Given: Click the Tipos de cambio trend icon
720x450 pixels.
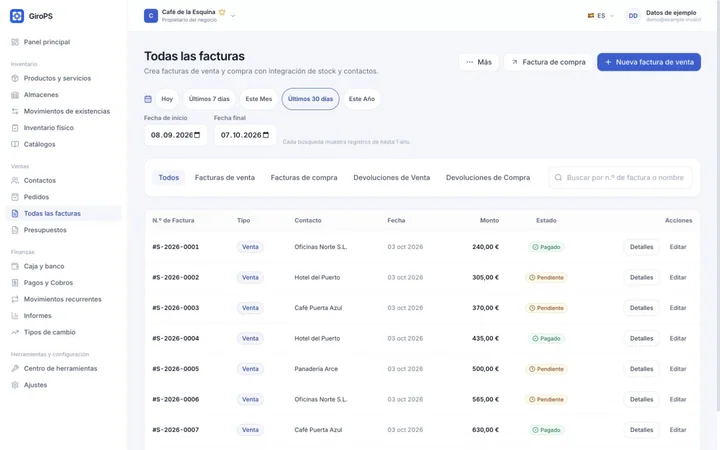Looking at the screenshot, I should (15, 332).
